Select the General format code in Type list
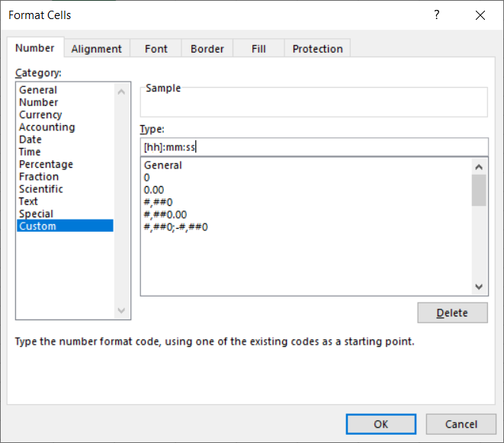 pyautogui.click(x=163, y=165)
